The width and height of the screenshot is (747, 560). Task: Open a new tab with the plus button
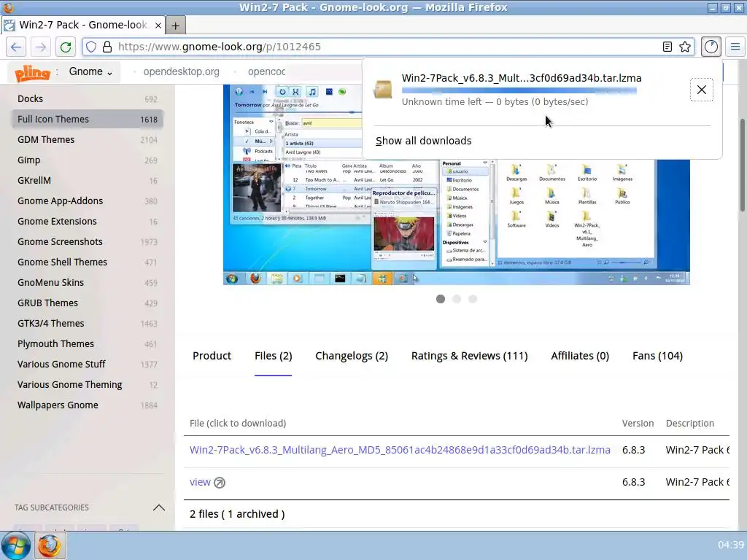click(175, 26)
